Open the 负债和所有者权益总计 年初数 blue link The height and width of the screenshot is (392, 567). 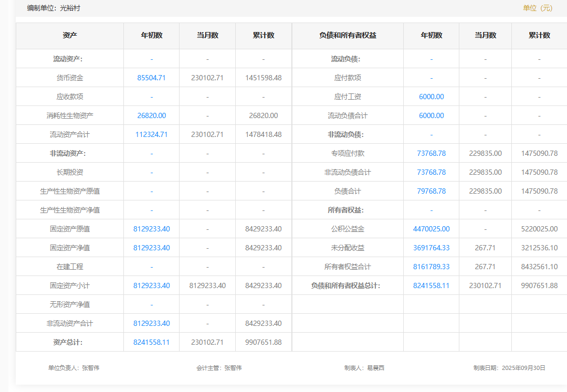(x=431, y=285)
